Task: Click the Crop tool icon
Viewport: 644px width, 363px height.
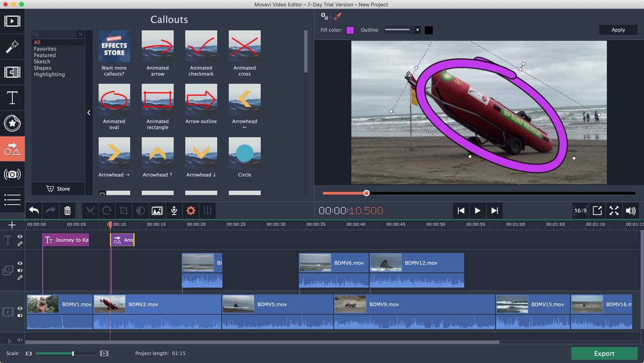Action: 123,211
